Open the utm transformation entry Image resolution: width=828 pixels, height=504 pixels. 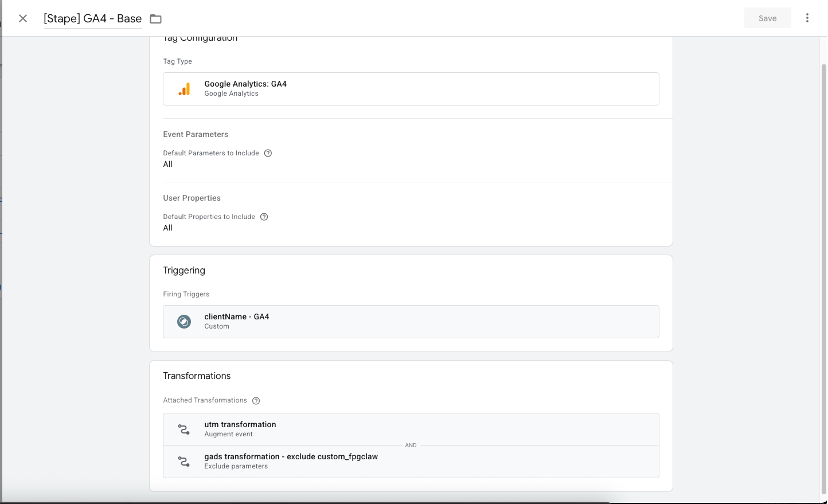coord(411,429)
